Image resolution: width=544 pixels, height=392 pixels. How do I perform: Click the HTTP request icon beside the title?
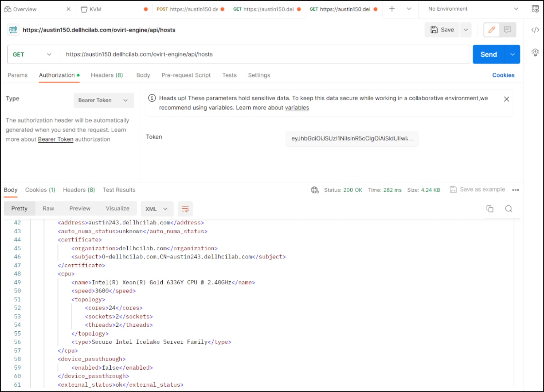pos(13,30)
